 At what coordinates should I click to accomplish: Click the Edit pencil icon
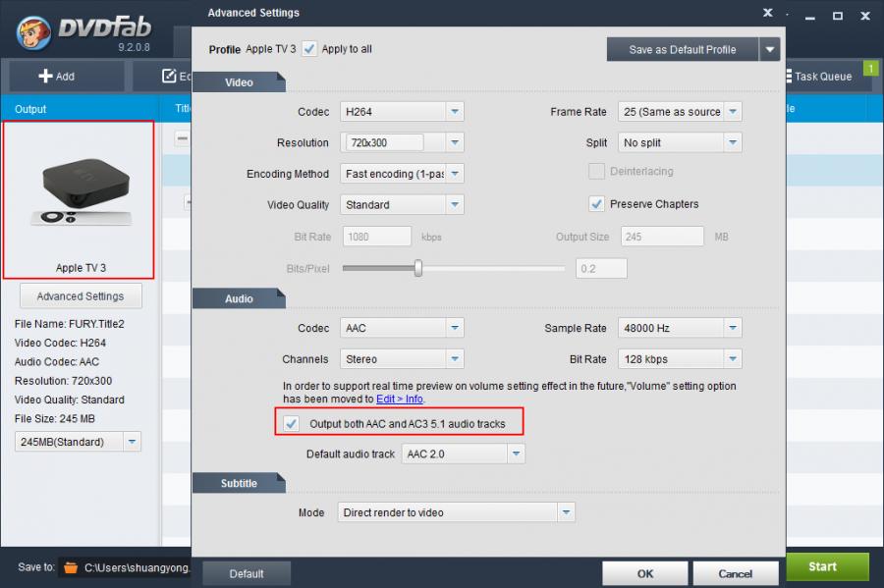(x=170, y=77)
